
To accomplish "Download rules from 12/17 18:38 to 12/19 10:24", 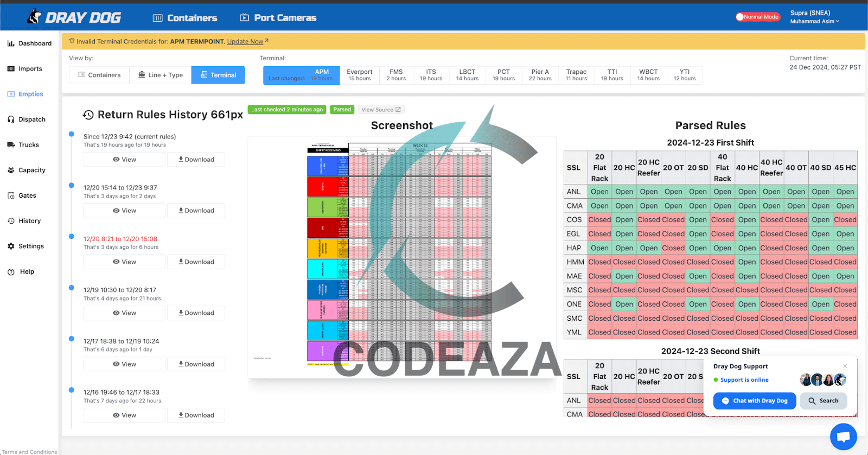I will [196, 364].
